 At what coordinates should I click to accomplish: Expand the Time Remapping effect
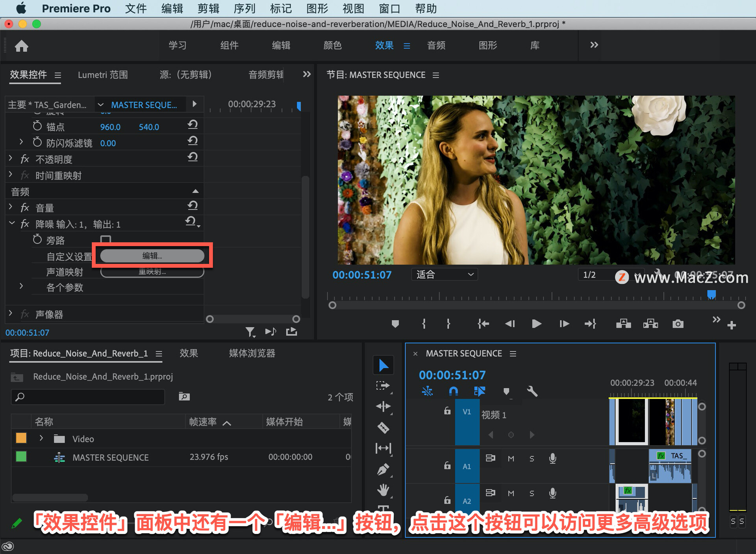pos(11,174)
